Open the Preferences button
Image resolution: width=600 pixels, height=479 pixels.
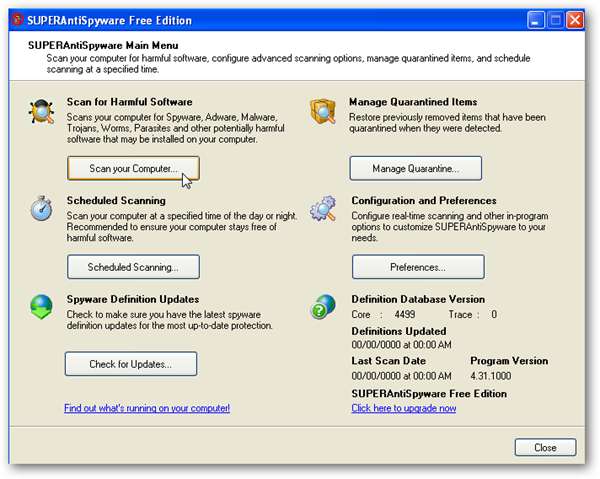418,267
